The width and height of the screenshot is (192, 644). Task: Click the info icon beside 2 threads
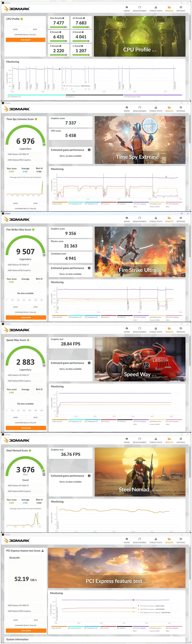pyautogui.click(x=60, y=46)
